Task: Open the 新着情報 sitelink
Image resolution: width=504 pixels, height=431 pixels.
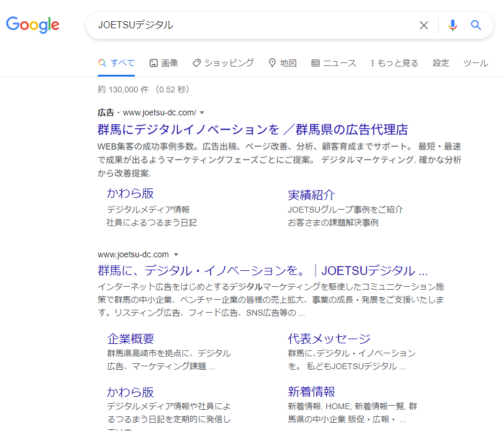Action: coord(311,392)
